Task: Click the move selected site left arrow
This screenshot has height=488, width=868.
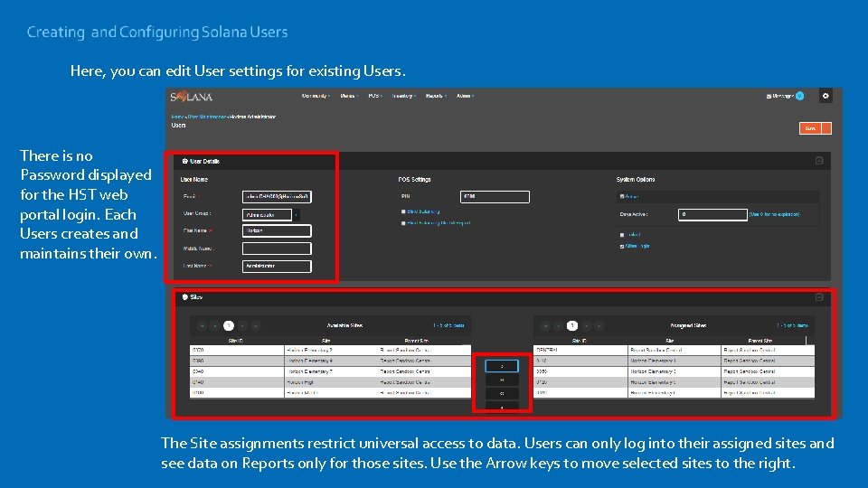Action: pos(502,407)
